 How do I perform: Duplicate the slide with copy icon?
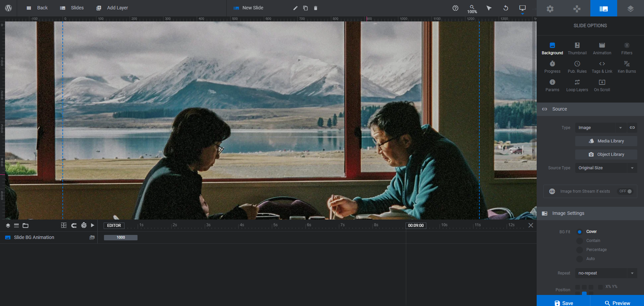click(306, 8)
